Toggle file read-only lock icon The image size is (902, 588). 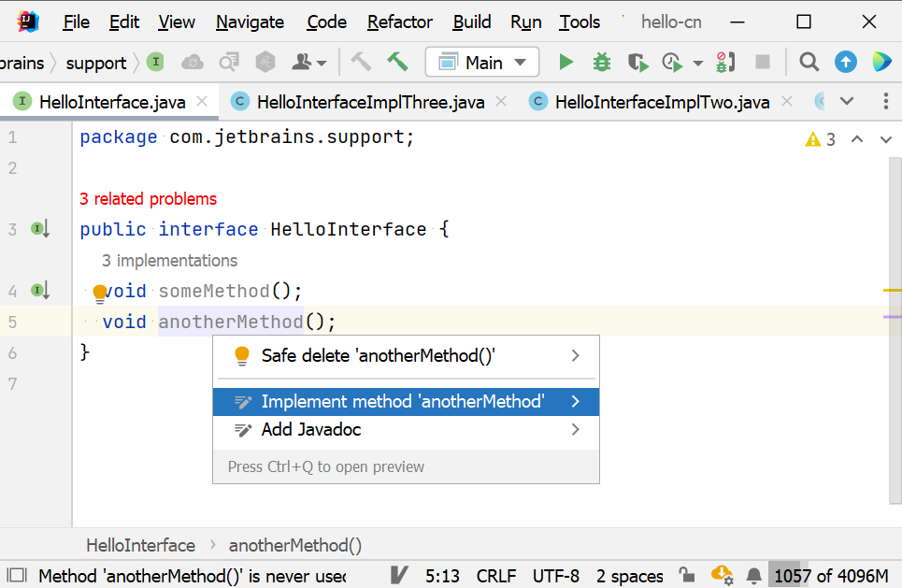pyautogui.click(x=686, y=575)
